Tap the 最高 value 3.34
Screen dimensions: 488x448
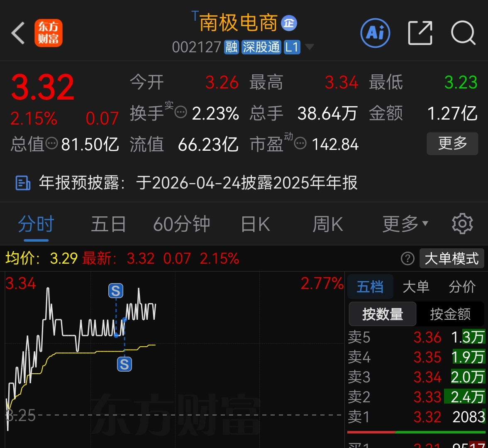(342, 83)
